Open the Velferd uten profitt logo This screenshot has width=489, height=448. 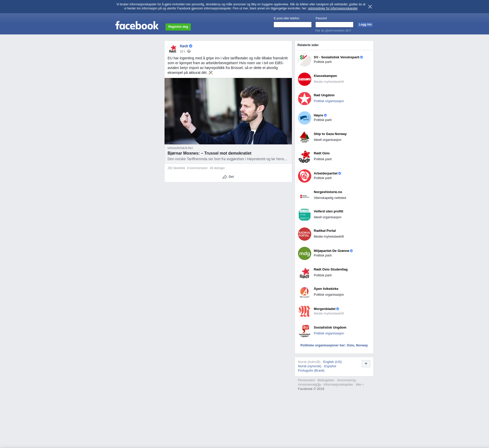point(305,215)
